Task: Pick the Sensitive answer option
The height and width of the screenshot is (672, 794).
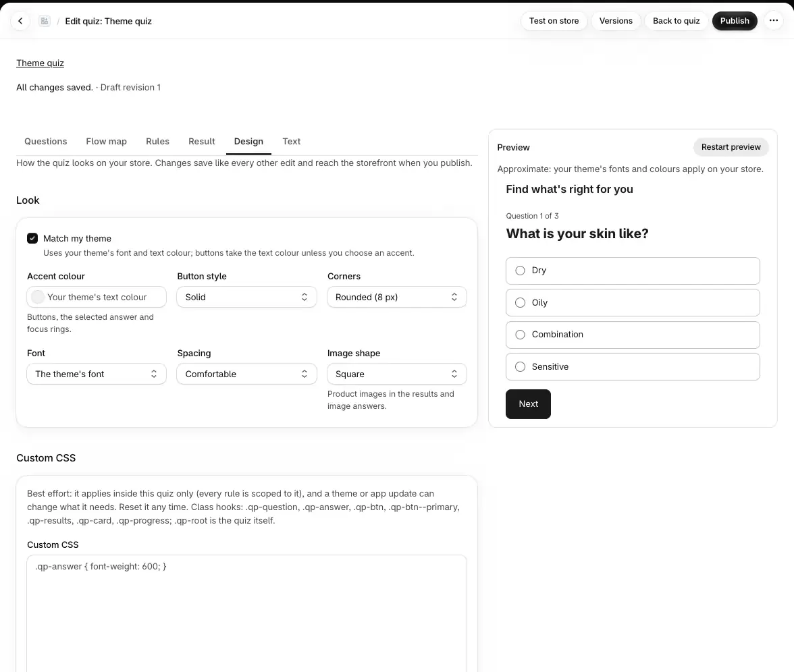Action: (x=633, y=367)
